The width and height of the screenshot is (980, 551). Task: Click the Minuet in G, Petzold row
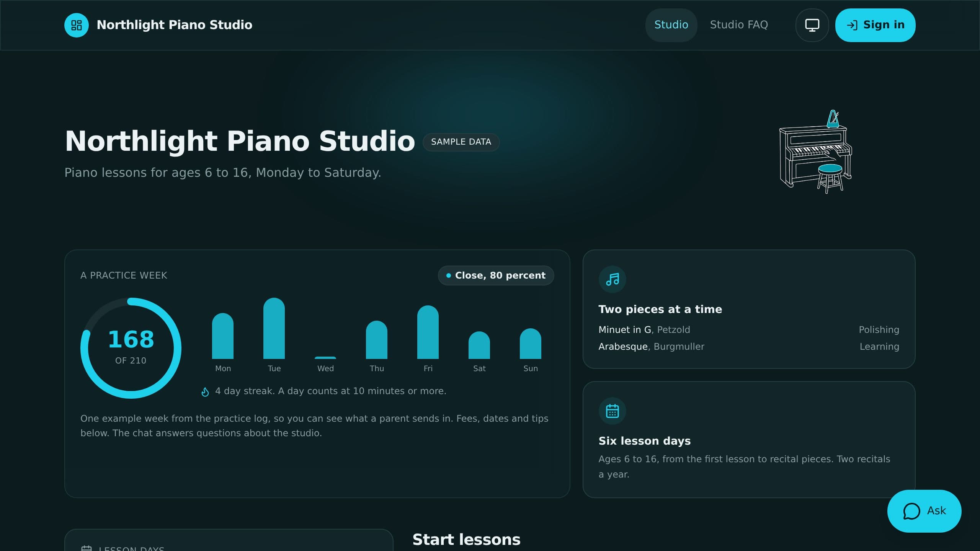tap(749, 330)
